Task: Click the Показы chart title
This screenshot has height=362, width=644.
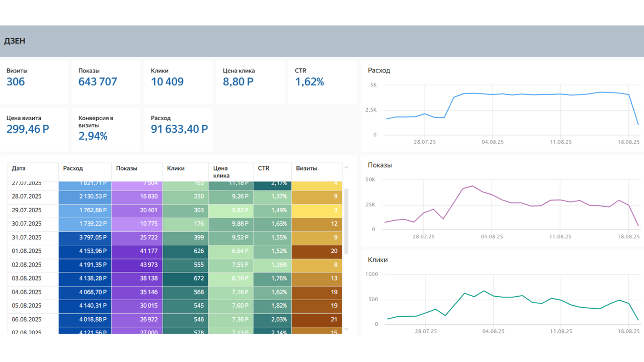Action: click(x=380, y=165)
